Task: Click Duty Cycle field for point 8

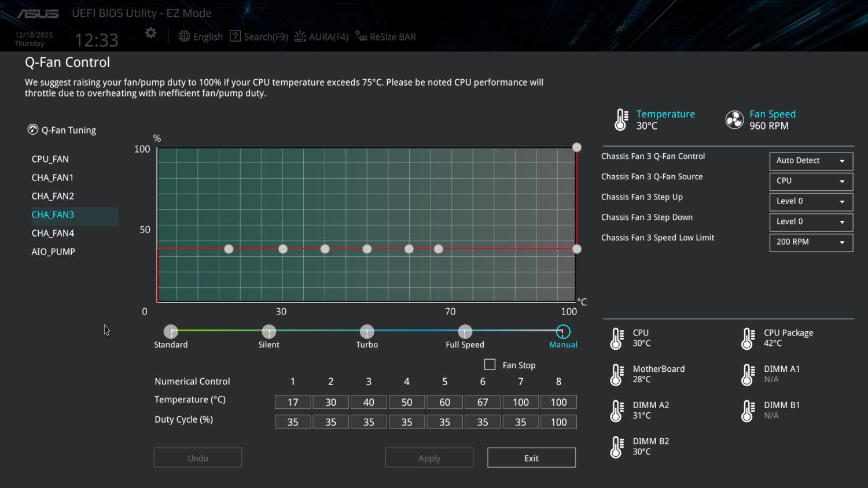Action: pos(558,422)
